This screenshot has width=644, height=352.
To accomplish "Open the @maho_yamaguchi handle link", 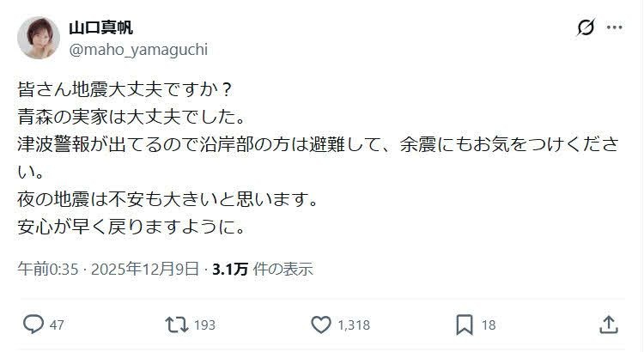I will pos(138,49).
